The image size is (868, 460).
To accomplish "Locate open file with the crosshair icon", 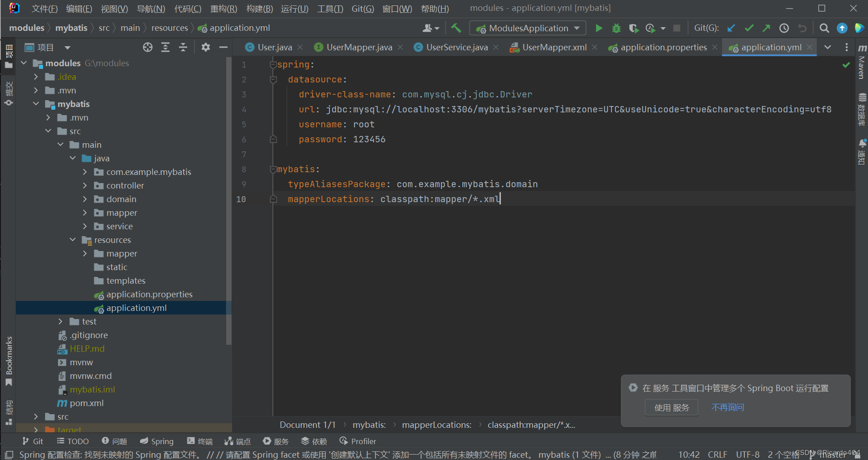I will (147, 47).
